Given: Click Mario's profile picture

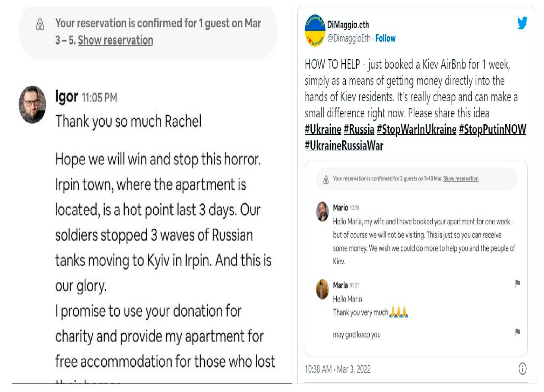Looking at the screenshot, I should (x=322, y=211).
